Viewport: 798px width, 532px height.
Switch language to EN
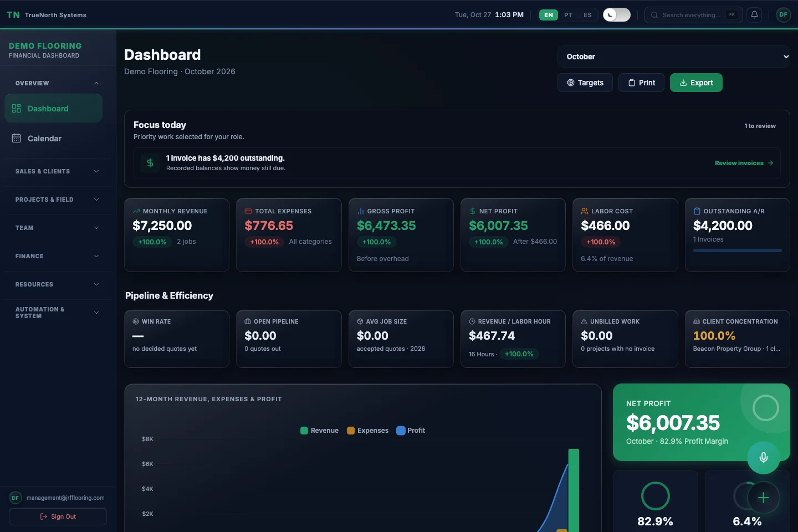pyautogui.click(x=549, y=15)
